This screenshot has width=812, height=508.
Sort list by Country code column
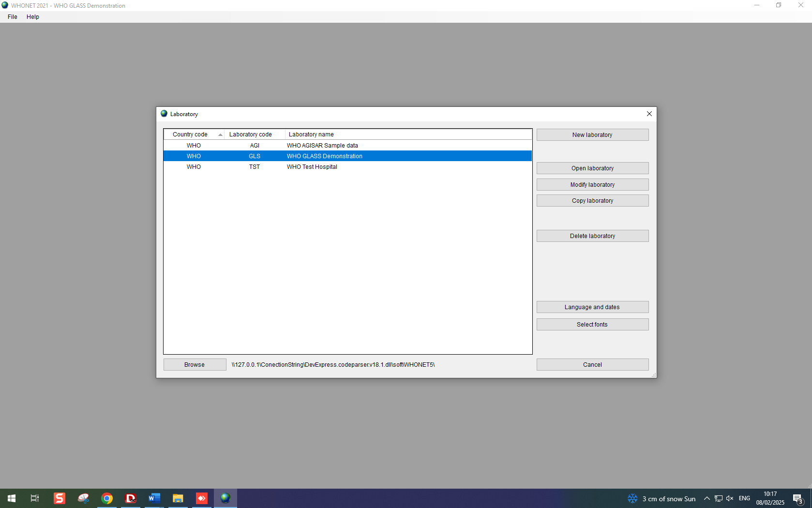click(x=190, y=134)
